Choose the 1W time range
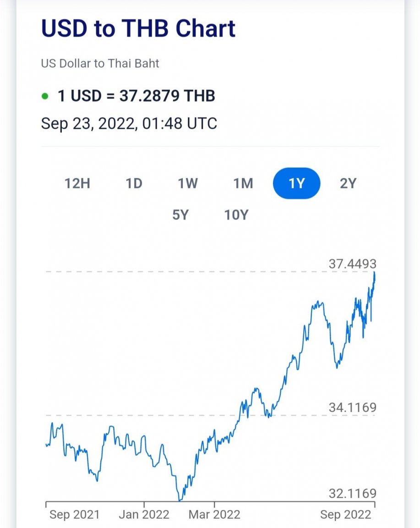This screenshot has width=420, height=528. coord(188,183)
